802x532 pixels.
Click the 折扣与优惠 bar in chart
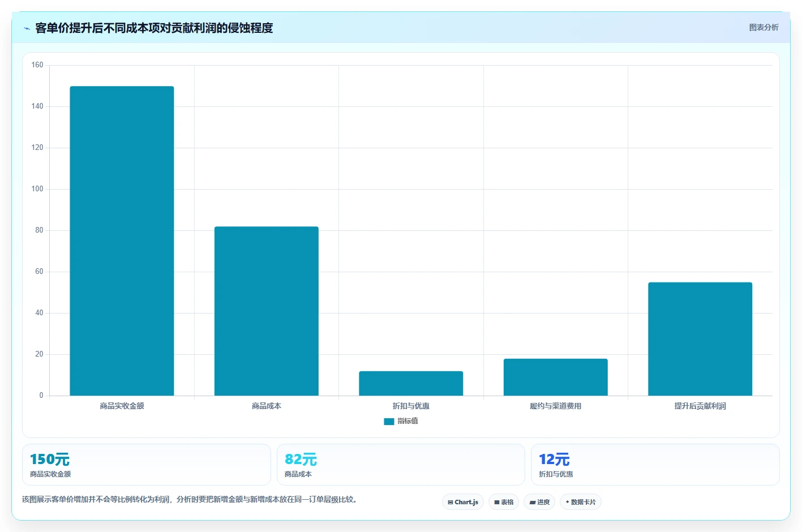pos(411,383)
